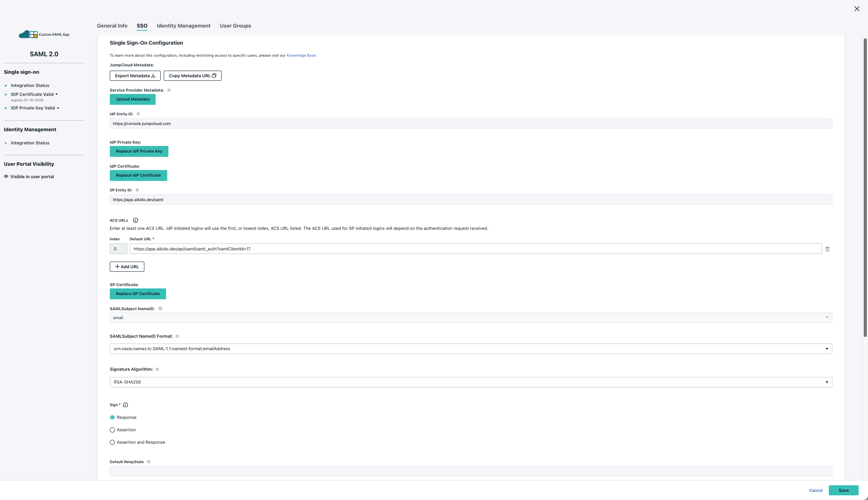Click Replace SP Certificate
The height and width of the screenshot is (500, 868).
point(138,294)
